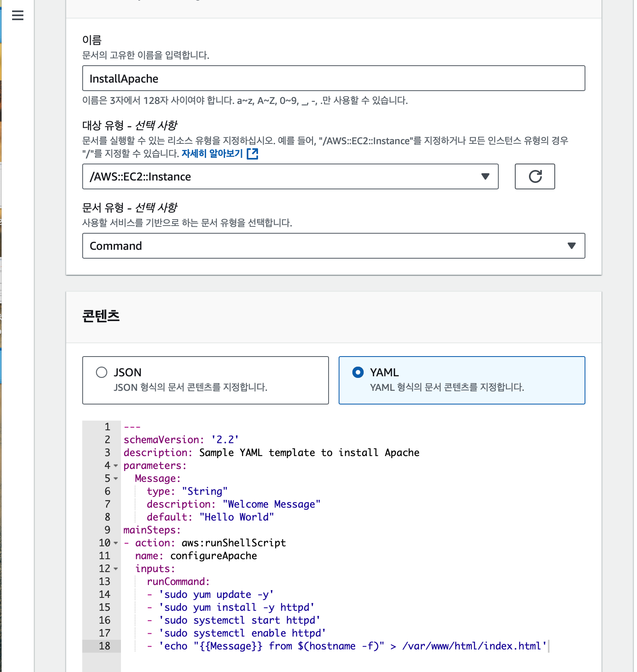Click the mainSteps: code line

[152, 530]
